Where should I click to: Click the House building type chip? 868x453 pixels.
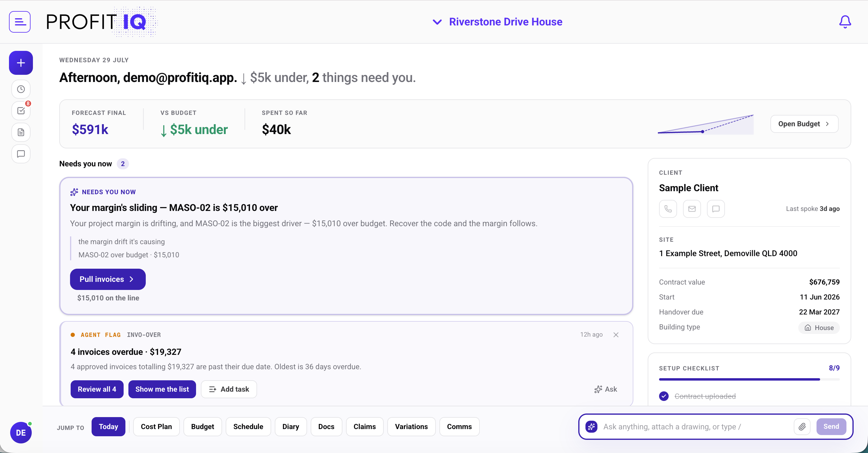pos(819,328)
